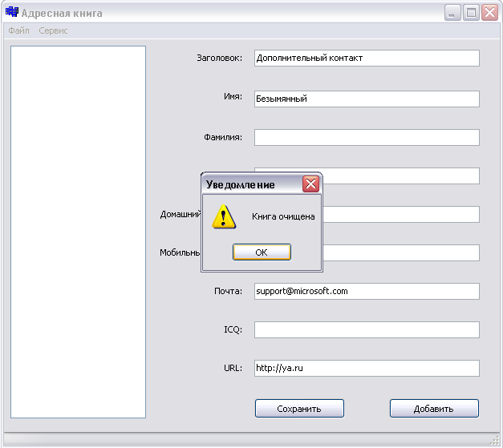503x448 pixels.
Task: Close the Уведомление dialog with the X
Action: pyautogui.click(x=310, y=184)
